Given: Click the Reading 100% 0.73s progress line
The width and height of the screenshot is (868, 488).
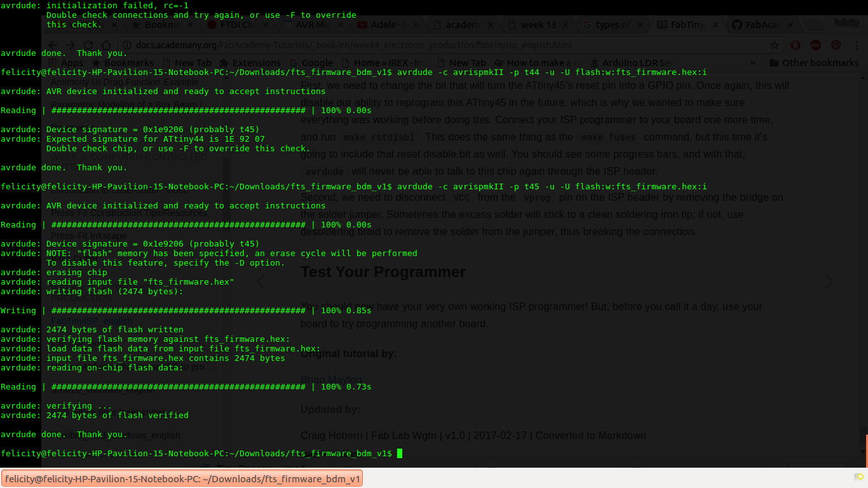Looking at the screenshot, I should click(186, 387).
